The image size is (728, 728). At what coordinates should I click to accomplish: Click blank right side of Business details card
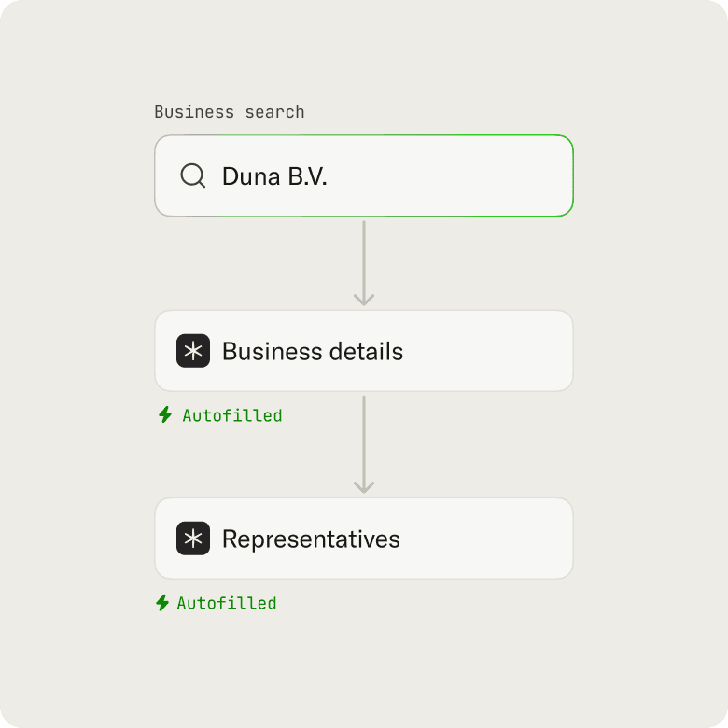[487, 351]
